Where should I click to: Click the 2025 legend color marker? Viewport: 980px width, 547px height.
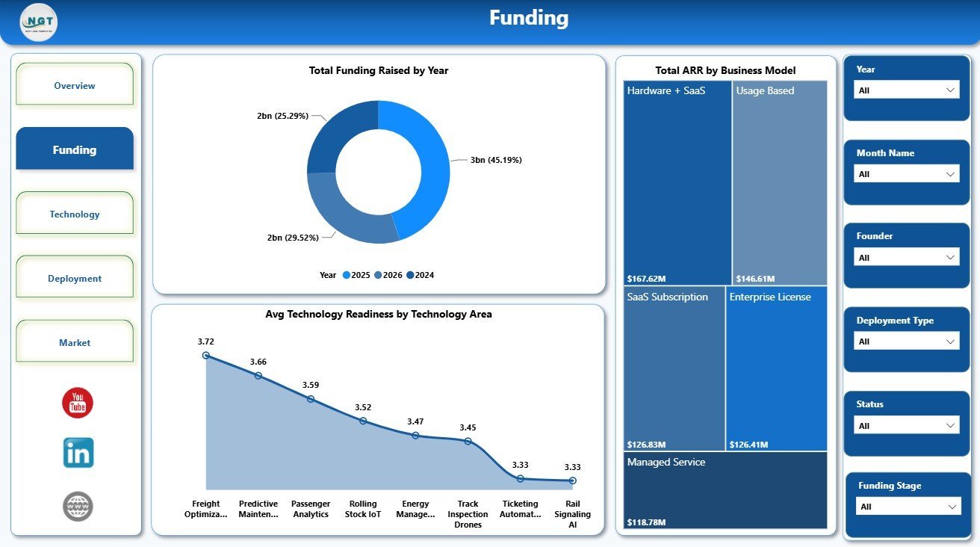pos(347,275)
